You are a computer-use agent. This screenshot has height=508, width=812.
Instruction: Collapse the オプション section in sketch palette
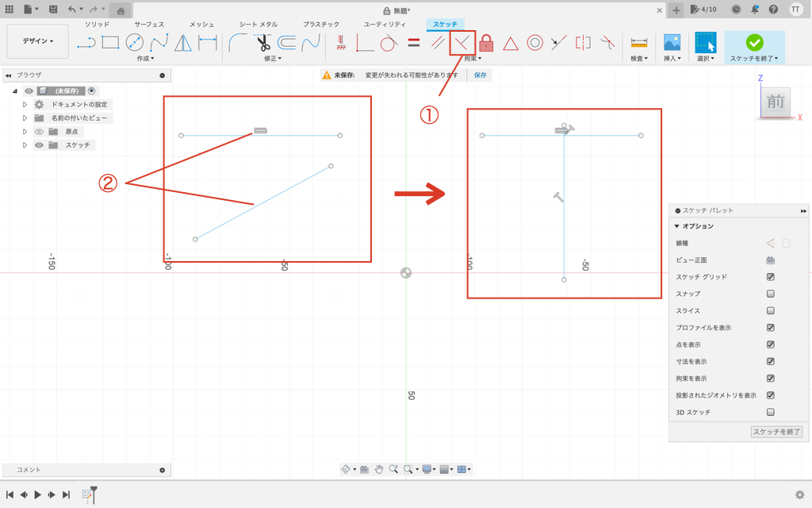[677, 226]
